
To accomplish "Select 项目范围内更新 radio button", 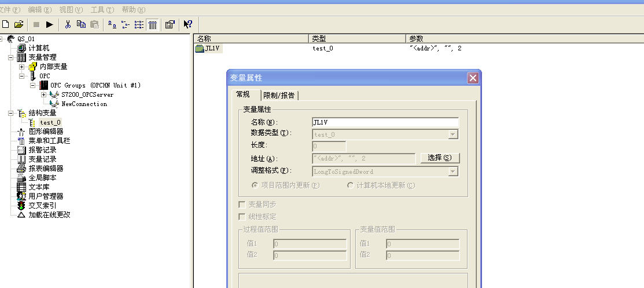I will tap(255, 185).
